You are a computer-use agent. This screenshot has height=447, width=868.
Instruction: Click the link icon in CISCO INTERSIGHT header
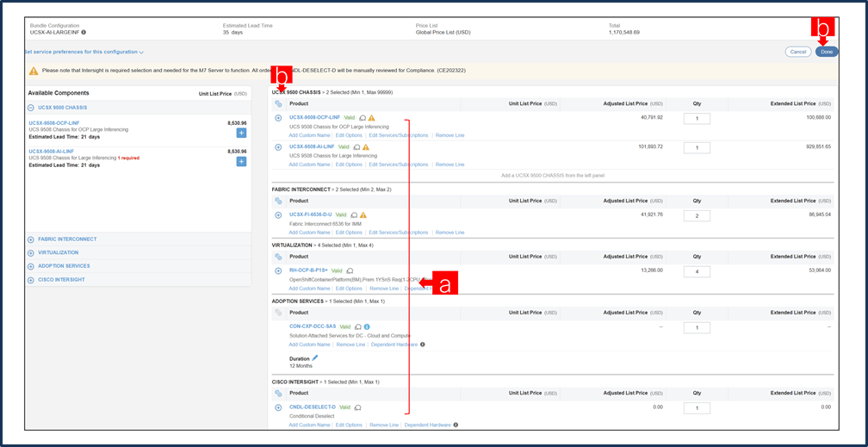[278, 394]
